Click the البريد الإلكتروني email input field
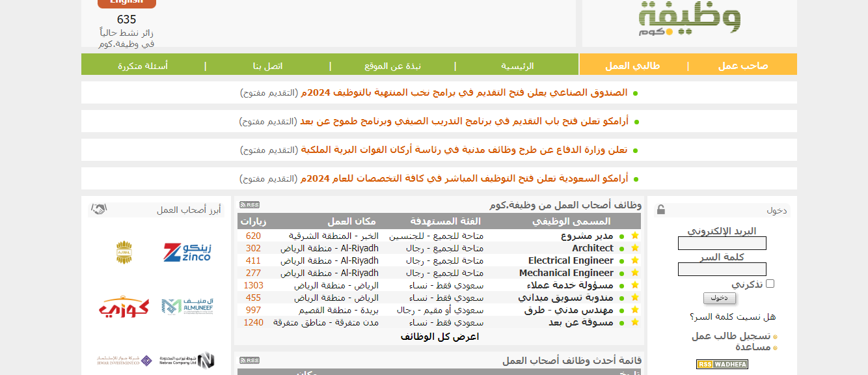 click(722, 243)
